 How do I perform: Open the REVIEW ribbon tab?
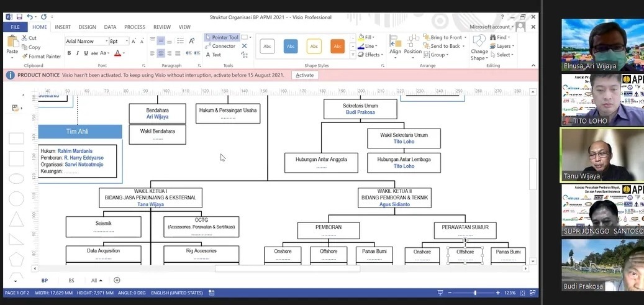tap(162, 27)
